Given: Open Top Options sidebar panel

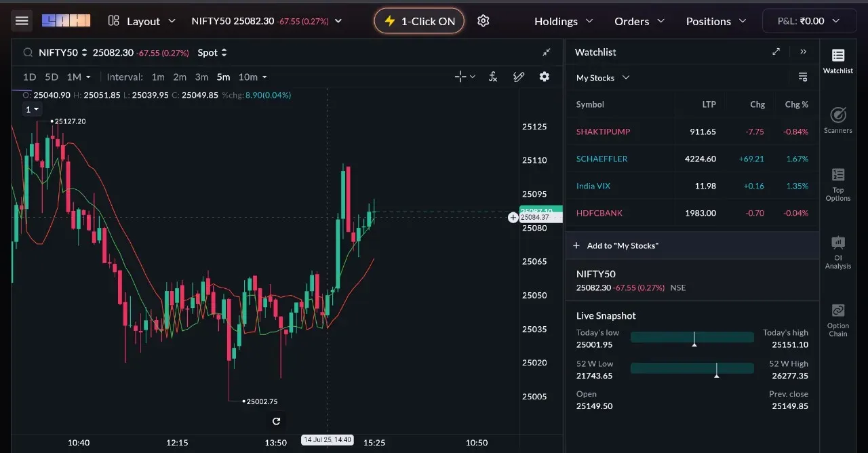Looking at the screenshot, I should 838,184.
